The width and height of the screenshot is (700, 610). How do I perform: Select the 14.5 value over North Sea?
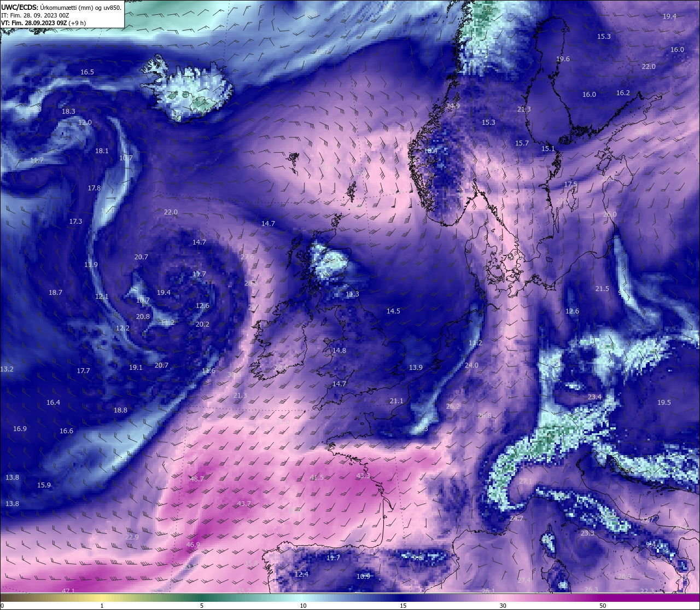(x=393, y=311)
